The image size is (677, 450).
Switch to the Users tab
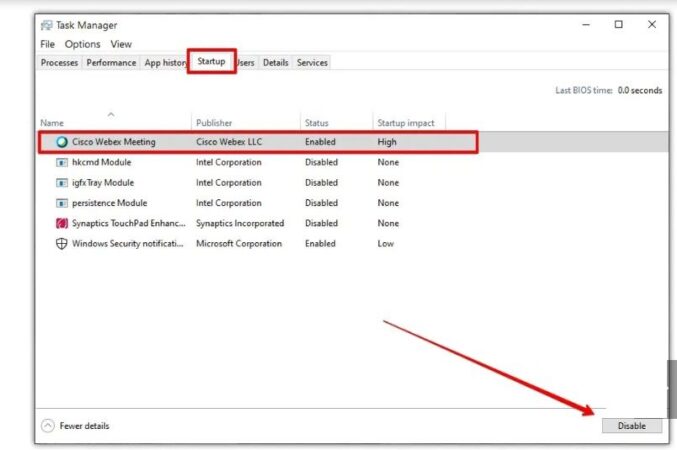point(247,63)
